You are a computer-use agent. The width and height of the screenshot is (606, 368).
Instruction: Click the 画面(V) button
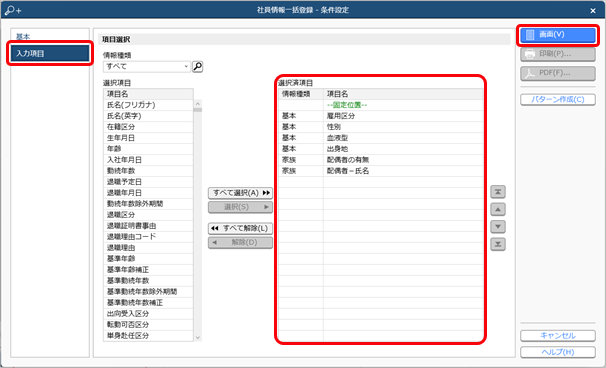[558, 35]
